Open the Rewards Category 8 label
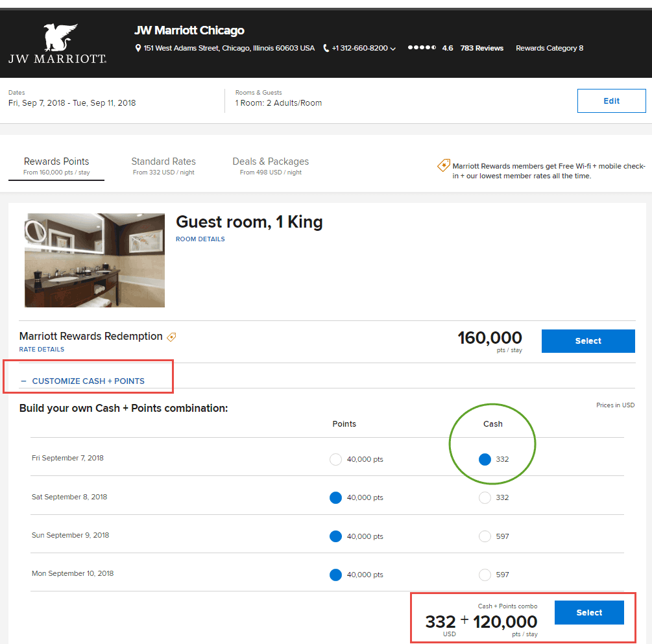The width and height of the screenshot is (652, 644). pos(549,48)
